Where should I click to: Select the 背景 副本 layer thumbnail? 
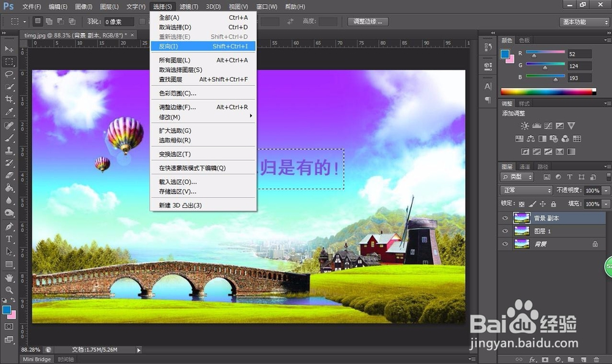coord(522,218)
